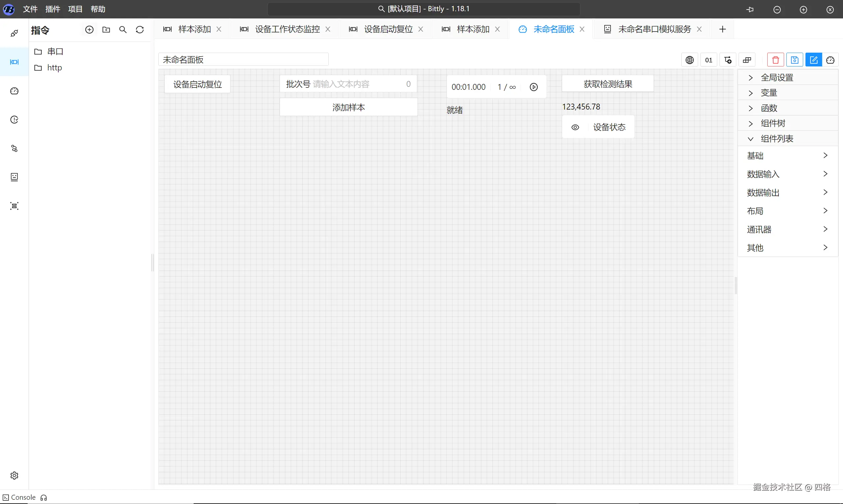Click the globe icon in panel toolbar

tap(689, 60)
